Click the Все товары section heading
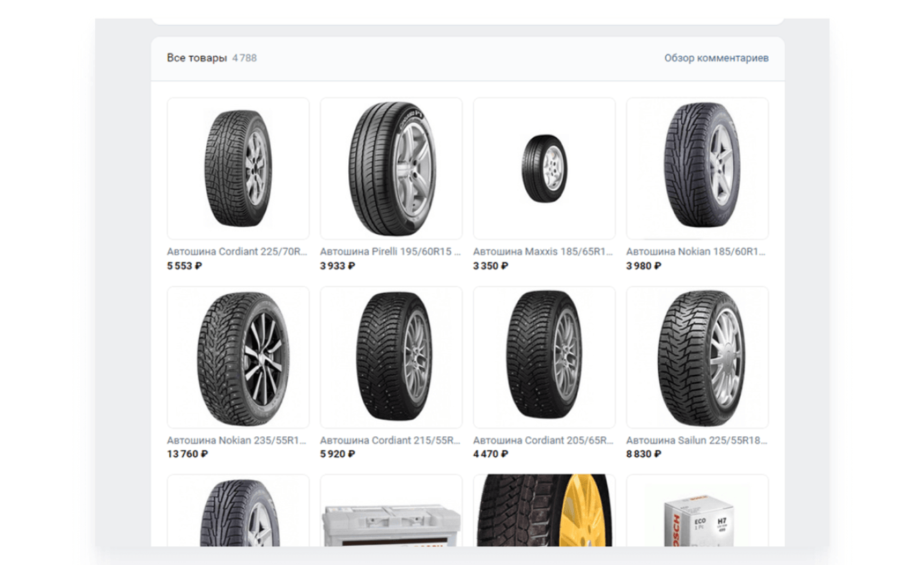 (197, 59)
